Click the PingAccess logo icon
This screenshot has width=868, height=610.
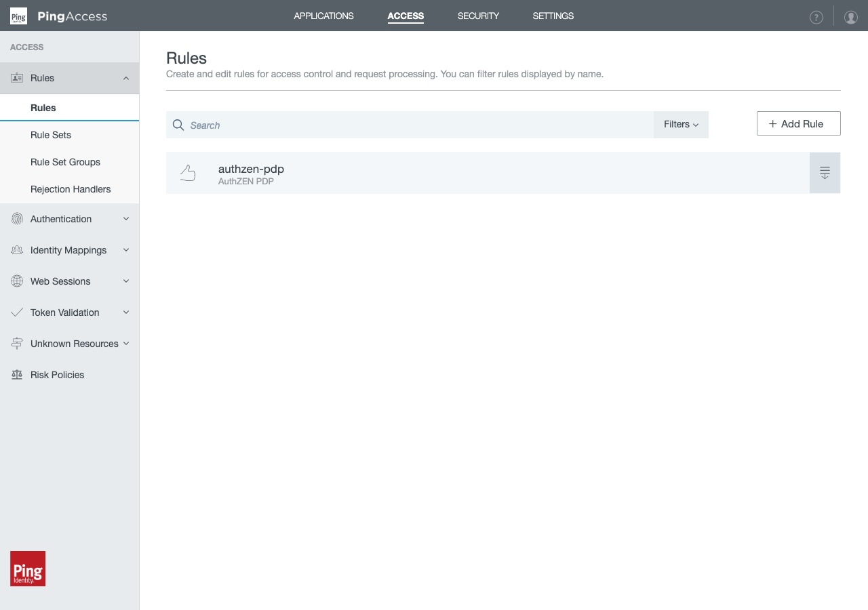(x=18, y=16)
